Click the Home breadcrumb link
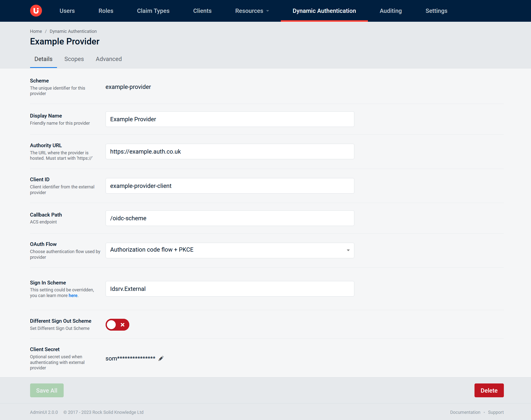This screenshot has height=420, width=531. [36, 31]
